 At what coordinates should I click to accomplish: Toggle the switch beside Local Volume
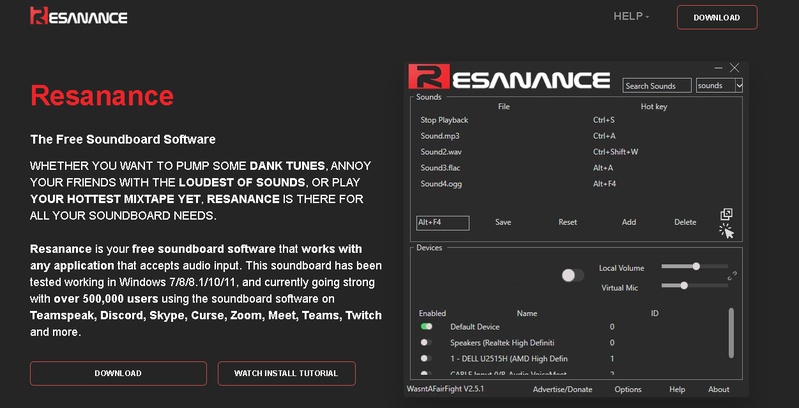pyautogui.click(x=573, y=276)
